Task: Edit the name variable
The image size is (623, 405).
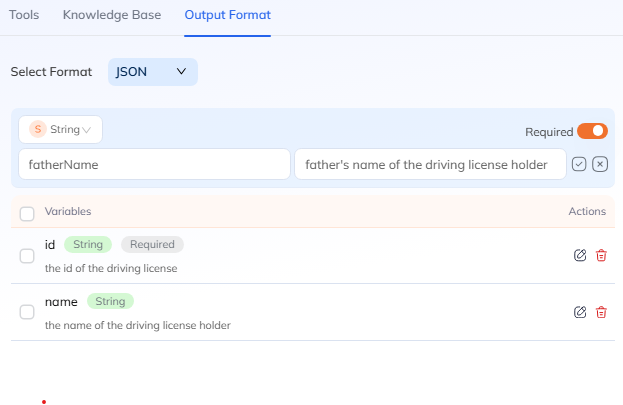Action: point(580,312)
